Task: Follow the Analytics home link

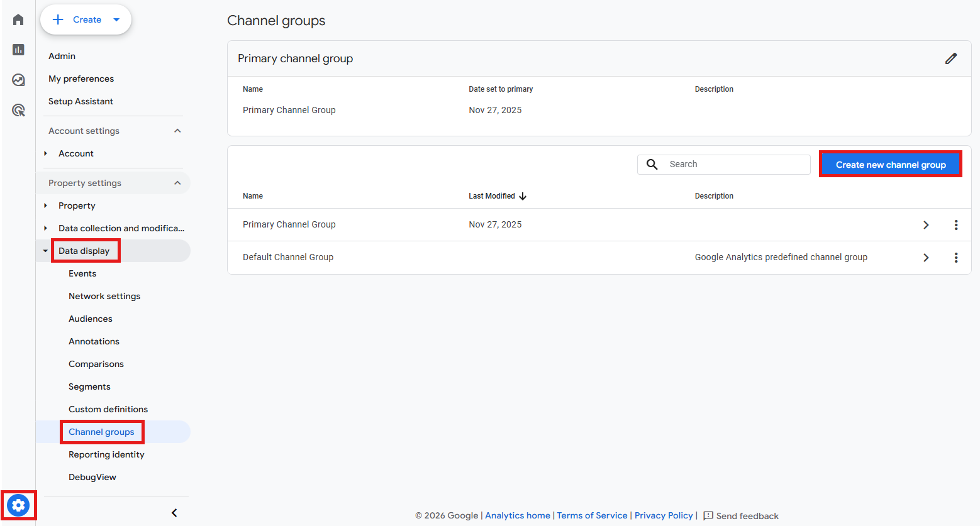Action: pyautogui.click(x=518, y=515)
